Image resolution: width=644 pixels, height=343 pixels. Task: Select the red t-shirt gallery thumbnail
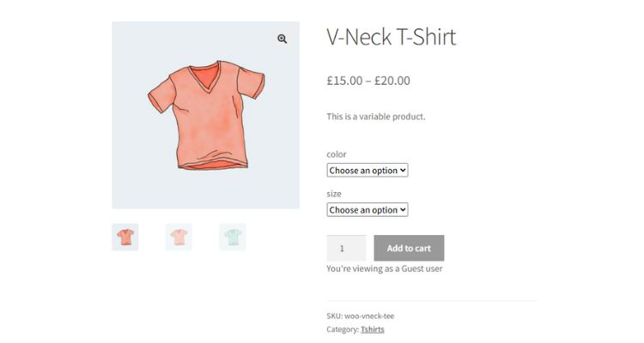coord(125,237)
